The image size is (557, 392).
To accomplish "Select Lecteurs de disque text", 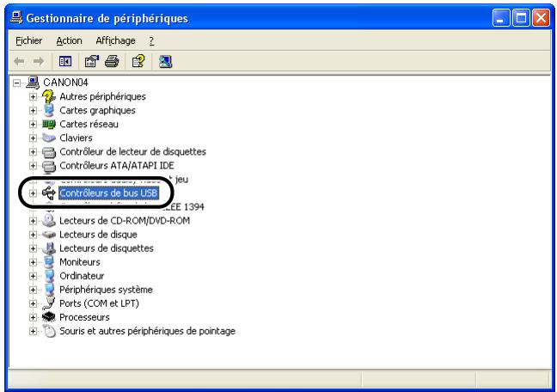I will click(98, 235).
